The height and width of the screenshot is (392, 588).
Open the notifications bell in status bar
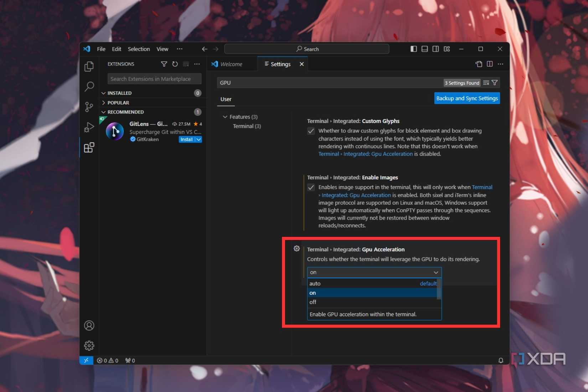tap(501, 360)
